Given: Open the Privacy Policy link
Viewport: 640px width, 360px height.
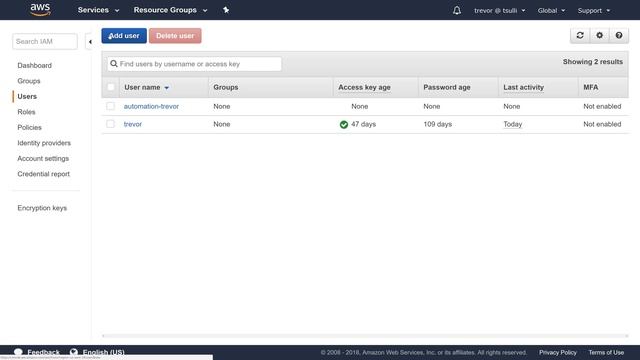Looking at the screenshot, I should (x=558, y=352).
